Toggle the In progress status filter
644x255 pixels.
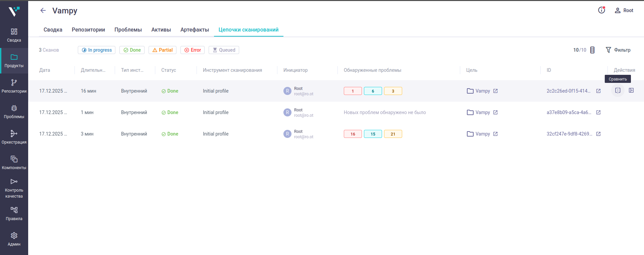[97, 50]
